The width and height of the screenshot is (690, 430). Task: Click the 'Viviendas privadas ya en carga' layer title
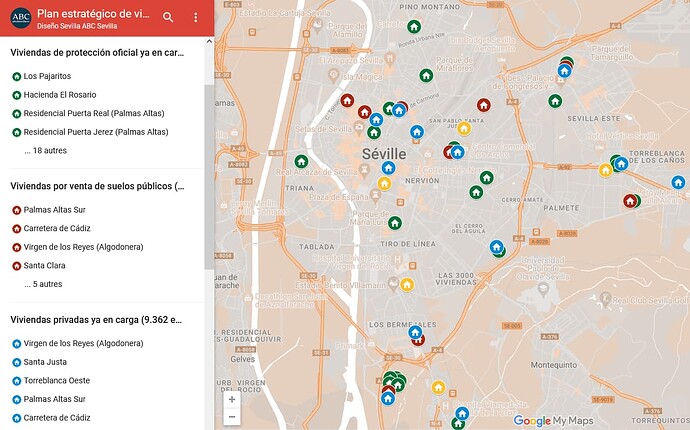pos(96,320)
